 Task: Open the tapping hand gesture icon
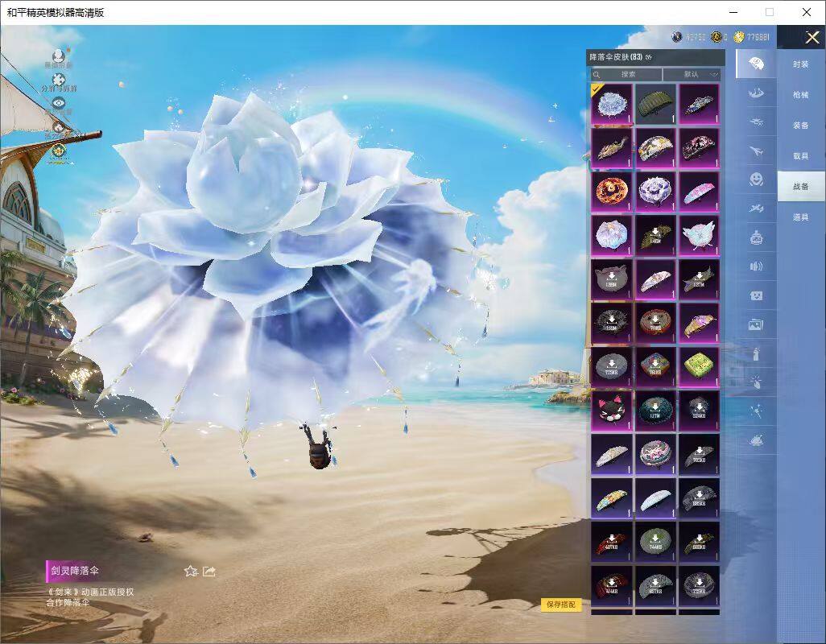pos(756,382)
